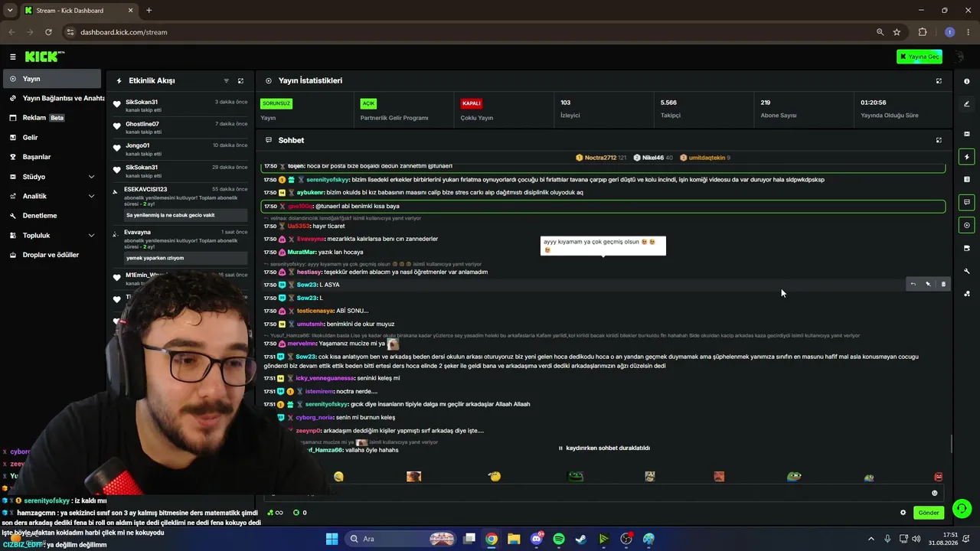Open the Chrome extensions puzzle icon
The height and width of the screenshot is (551, 980).
pyautogui.click(x=923, y=32)
